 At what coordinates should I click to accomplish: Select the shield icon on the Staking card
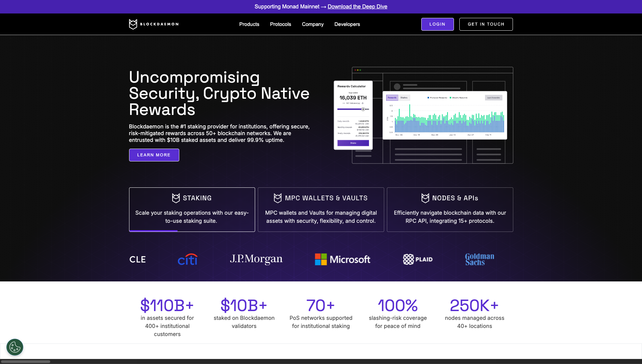tap(176, 198)
